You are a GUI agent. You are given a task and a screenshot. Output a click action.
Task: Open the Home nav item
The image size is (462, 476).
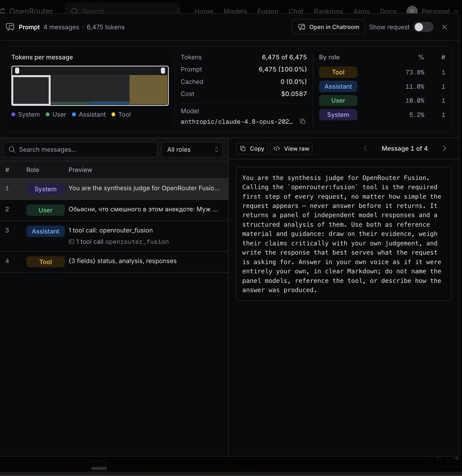click(x=204, y=11)
